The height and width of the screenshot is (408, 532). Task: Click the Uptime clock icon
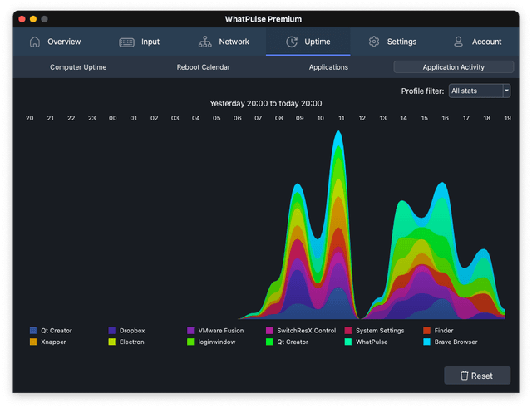[x=291, y=42]
